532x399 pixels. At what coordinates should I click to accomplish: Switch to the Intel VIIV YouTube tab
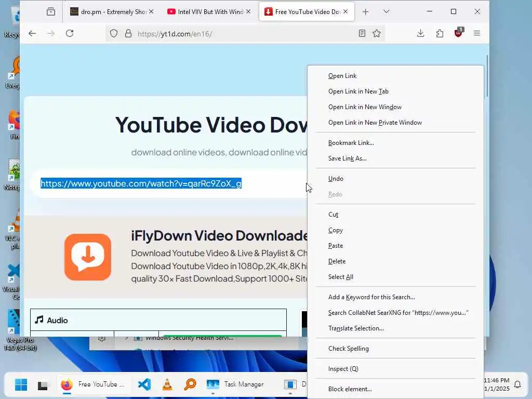click(205, 12)
